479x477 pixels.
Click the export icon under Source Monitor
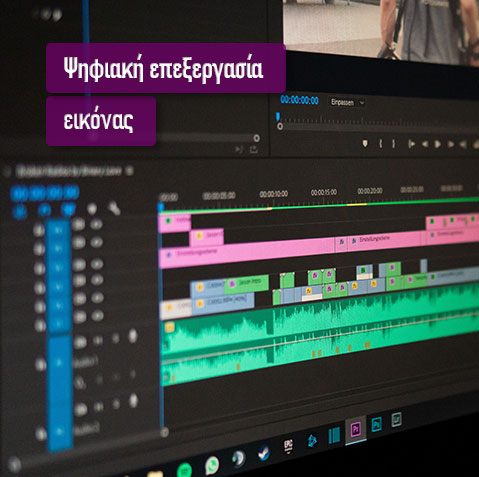254,150
